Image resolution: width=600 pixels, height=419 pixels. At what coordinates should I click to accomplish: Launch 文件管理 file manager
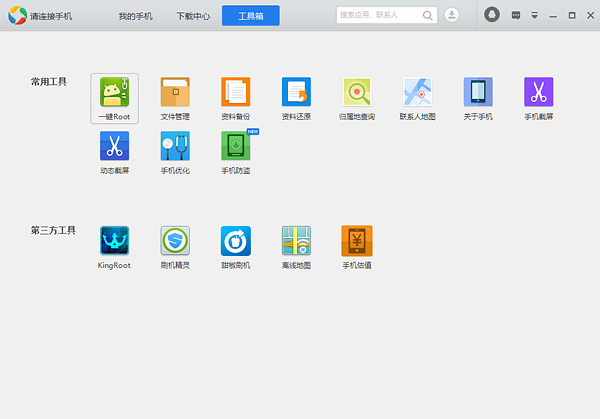pyautogui.click(x=175, y=92)
